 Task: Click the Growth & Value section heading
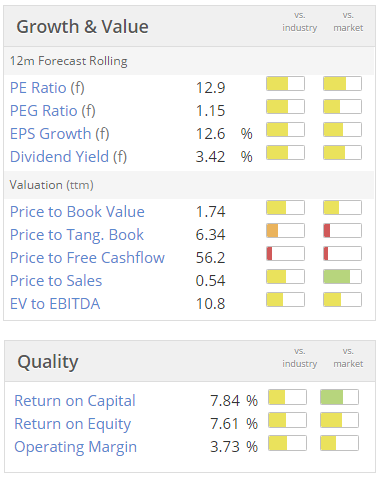[82, 27]
